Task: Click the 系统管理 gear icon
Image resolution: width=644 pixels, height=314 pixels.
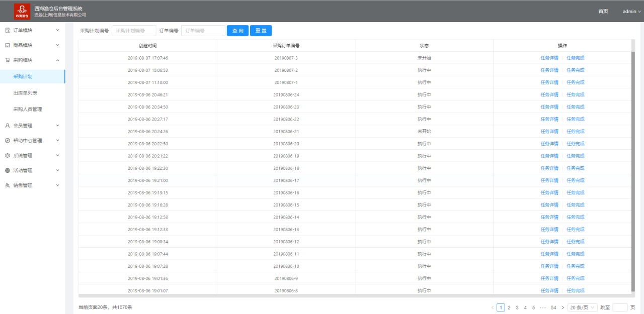Action: click(x=8, y=156)
